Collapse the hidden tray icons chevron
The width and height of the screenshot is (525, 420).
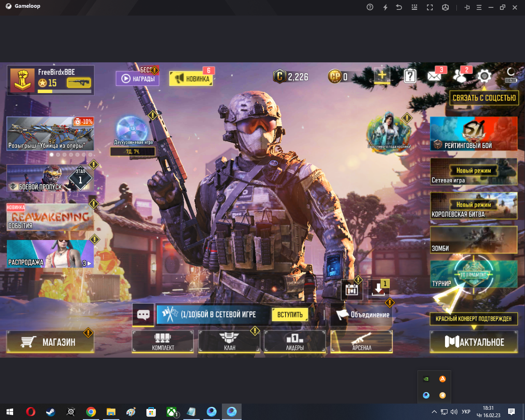[434, 412]
